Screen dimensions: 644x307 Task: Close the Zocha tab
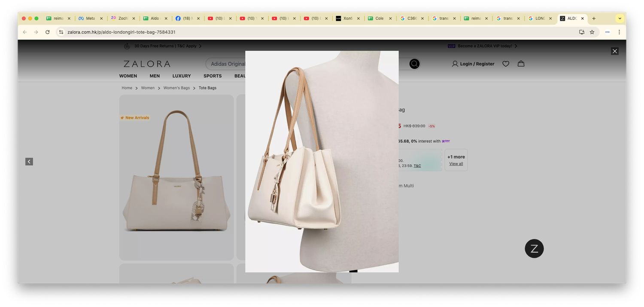point(134,18)
